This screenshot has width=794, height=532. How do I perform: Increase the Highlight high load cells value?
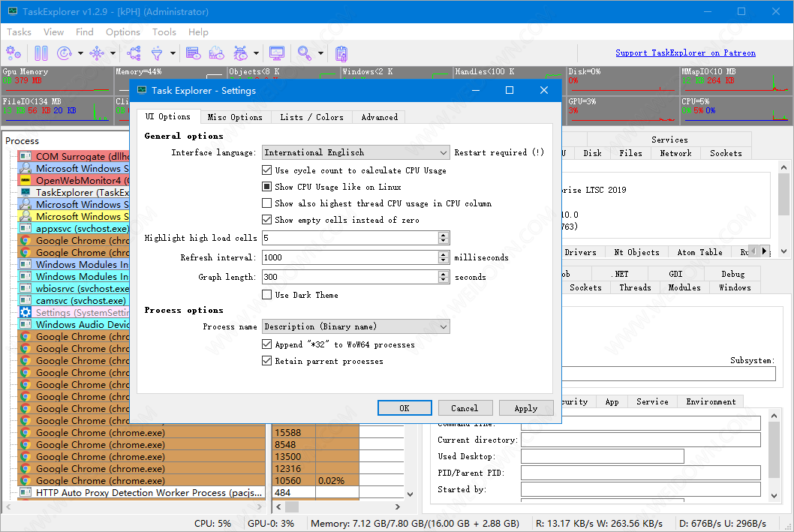pyautogui.click(x=444, y=235)
